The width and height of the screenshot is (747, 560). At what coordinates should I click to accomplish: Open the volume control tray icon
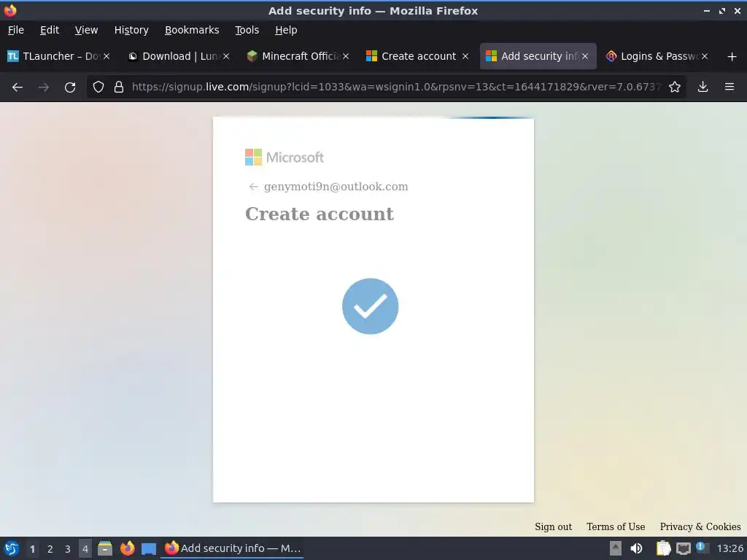636,548
